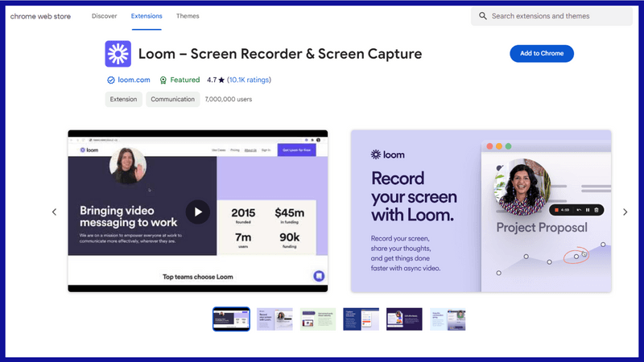Select the last screenshot thumbnail
This screenshot has width=644, height=362.
pos(448,319)
